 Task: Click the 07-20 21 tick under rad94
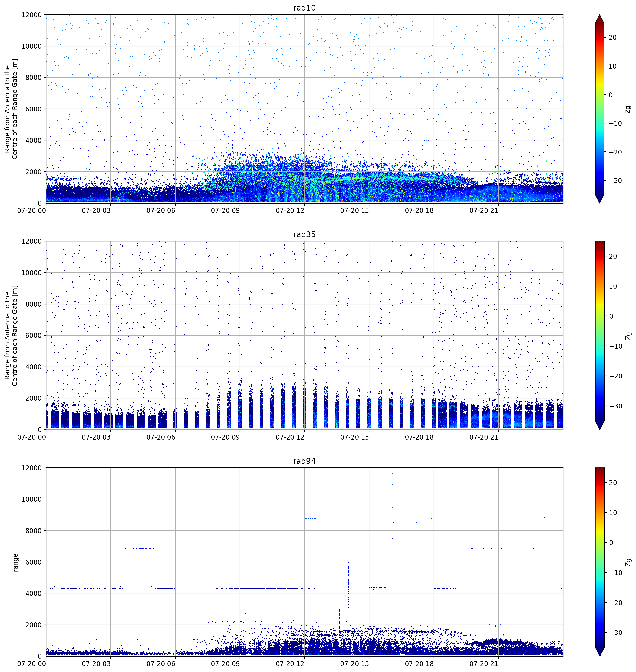pos(484,663)
